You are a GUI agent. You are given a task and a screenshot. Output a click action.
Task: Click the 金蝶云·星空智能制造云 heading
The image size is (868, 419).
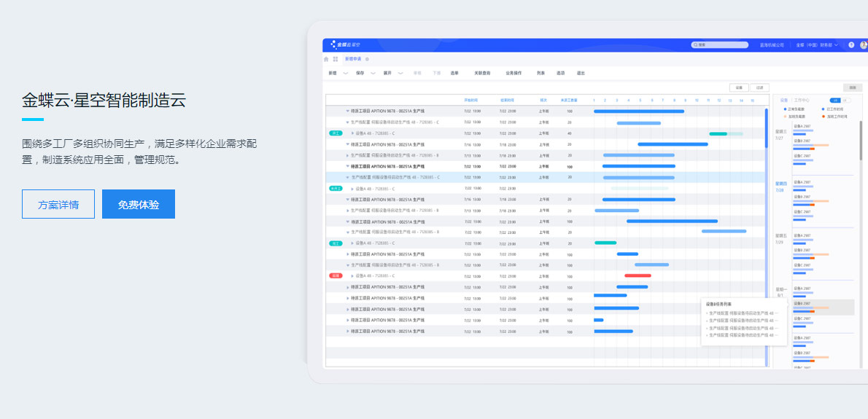[104, 100]
